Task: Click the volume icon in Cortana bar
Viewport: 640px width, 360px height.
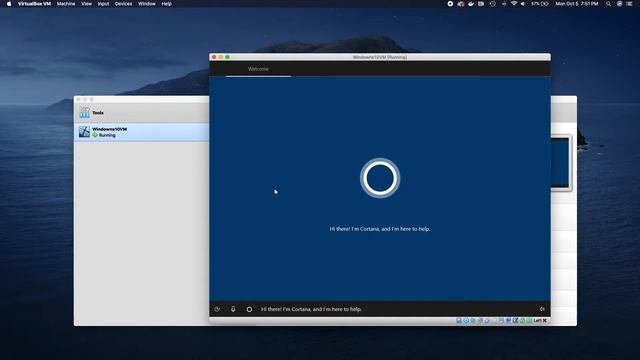Action: (542, 309)
